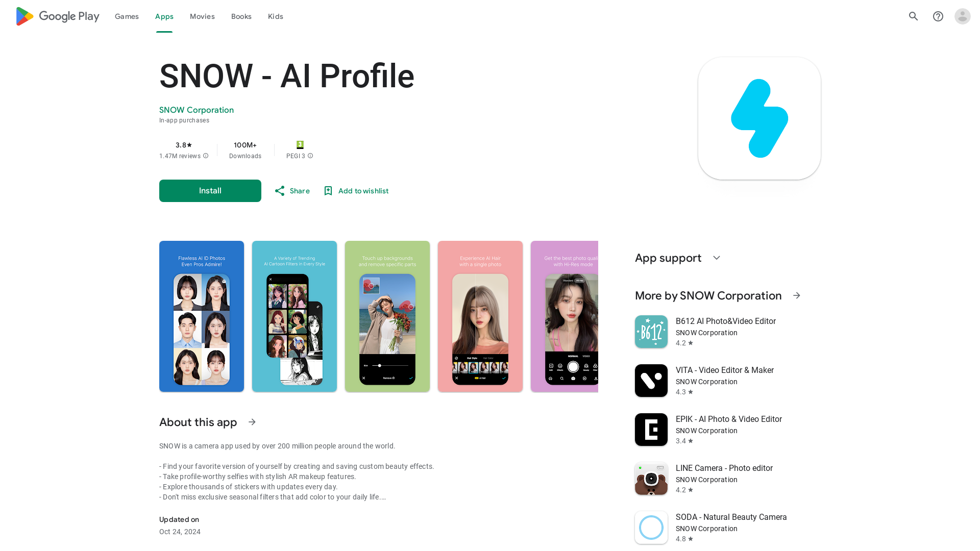Click the info icon next to PEGI 3
The image size is (980, 551).
point(310,156)
